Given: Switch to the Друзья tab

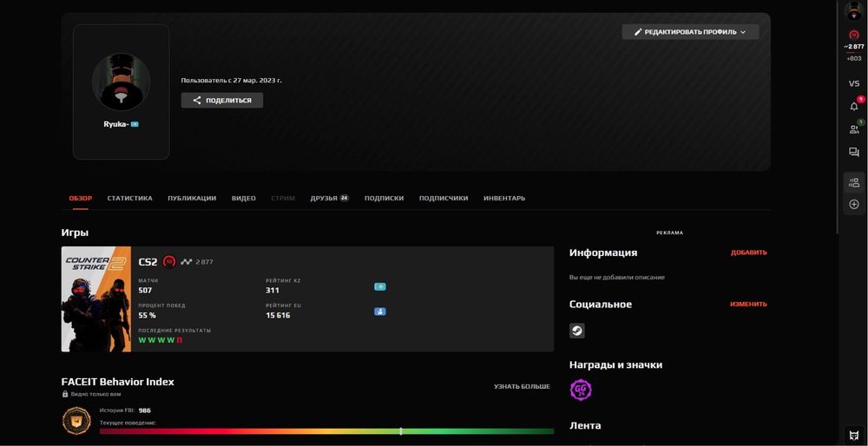Looking at the screenshot, I should point(329,198).
